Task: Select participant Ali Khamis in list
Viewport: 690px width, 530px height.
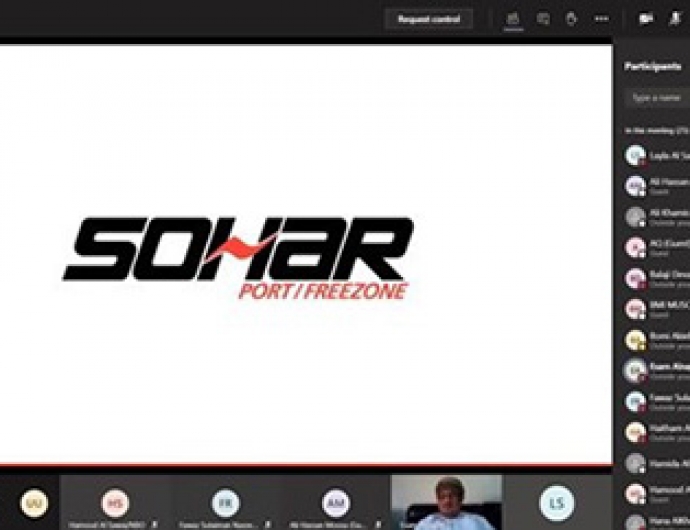Action: point(657,217)
